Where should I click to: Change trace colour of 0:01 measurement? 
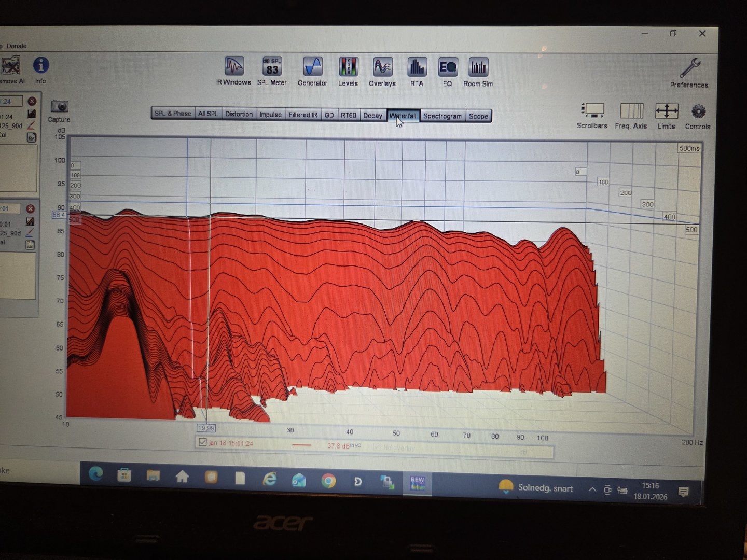click(30, 233)
